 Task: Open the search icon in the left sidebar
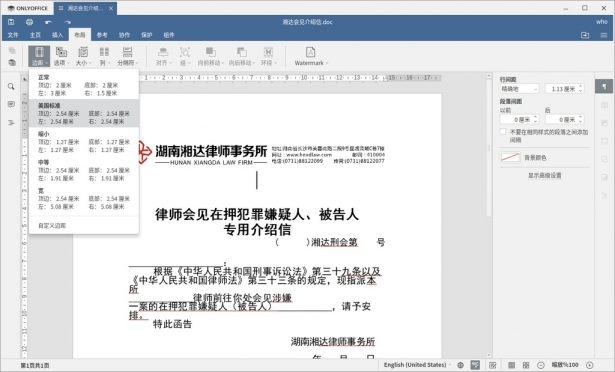(11, 86)
